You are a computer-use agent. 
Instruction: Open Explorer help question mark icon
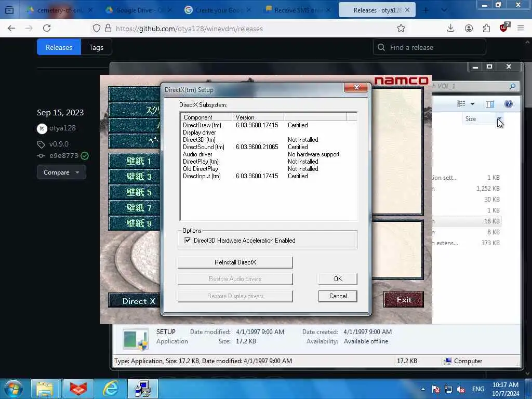tap(508, 104)
